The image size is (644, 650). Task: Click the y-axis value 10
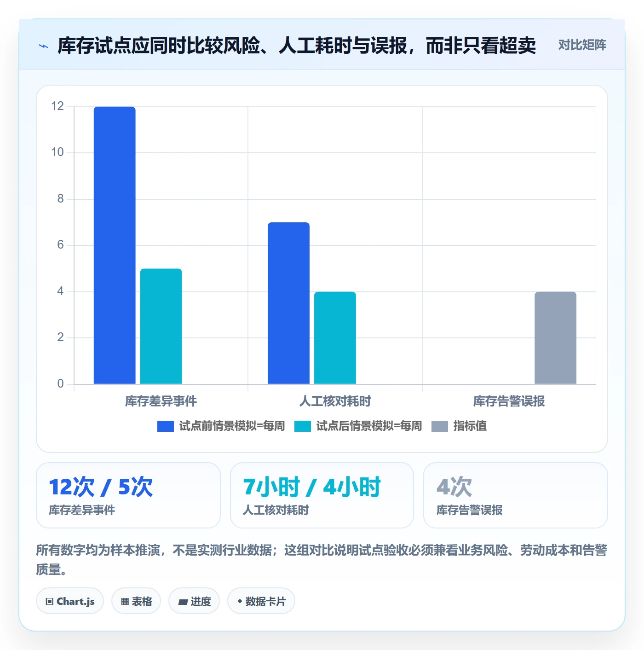pos(57,152)
